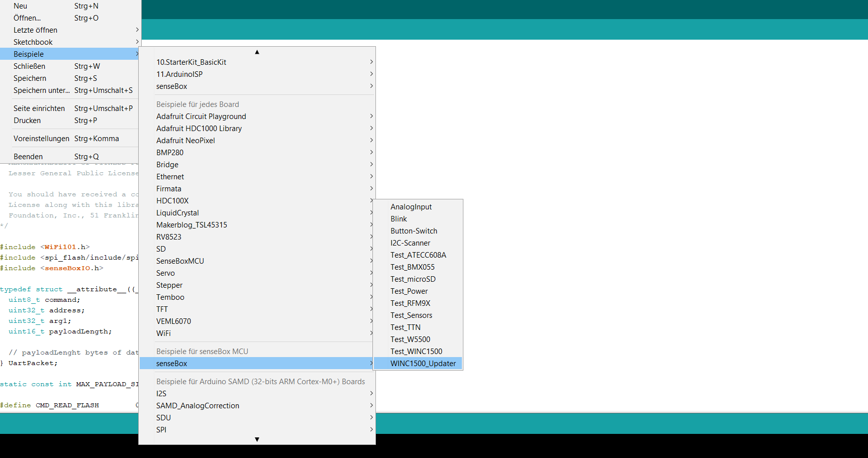This screenshot has width=868, height=458.
Task: Open TFT examples submenu
Action: (257, 309)
